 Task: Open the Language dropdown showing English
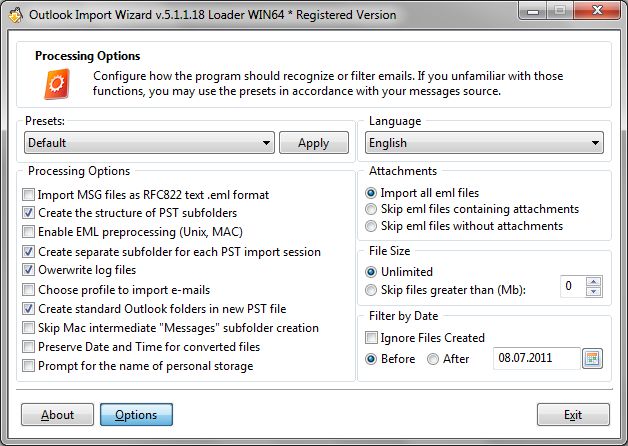[x=484, y=143]
